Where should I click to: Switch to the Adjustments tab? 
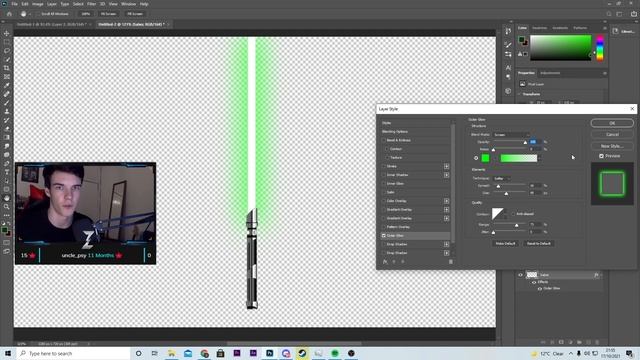[x=550, y=73]
